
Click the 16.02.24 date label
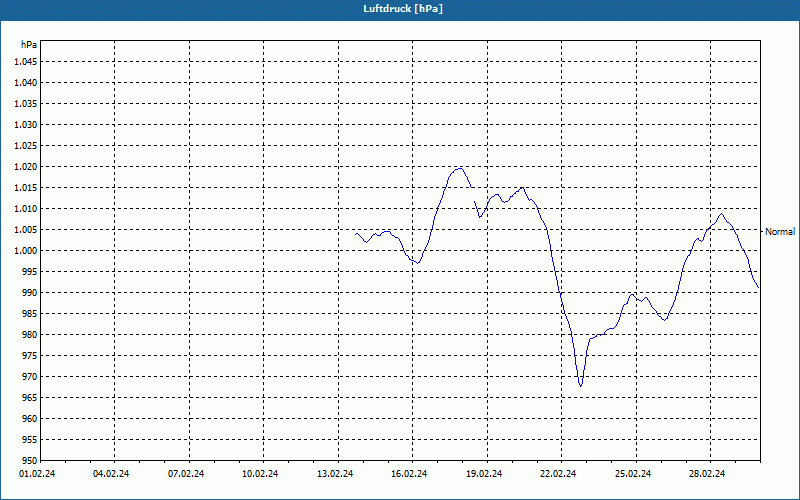[409, 474]
